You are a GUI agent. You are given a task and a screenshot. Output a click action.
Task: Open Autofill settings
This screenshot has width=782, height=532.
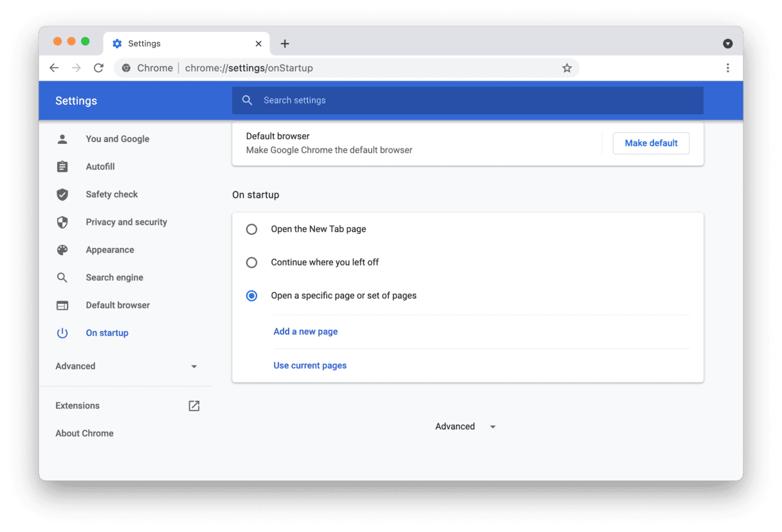[100, 166]
